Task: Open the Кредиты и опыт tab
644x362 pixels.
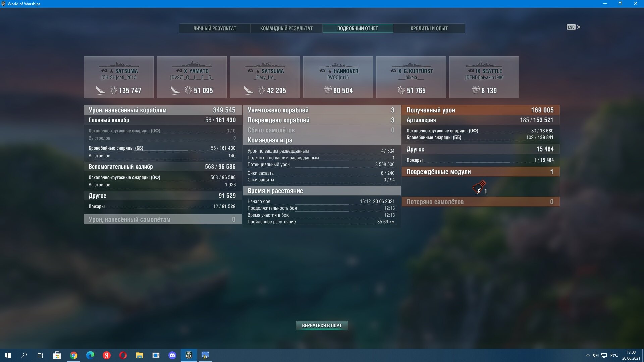Action: [429, 28]
